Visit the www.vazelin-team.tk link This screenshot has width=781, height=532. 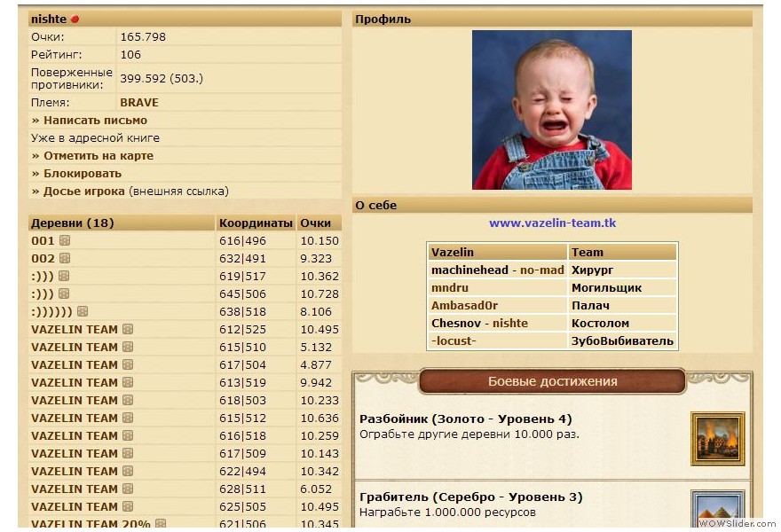[552, 223]
